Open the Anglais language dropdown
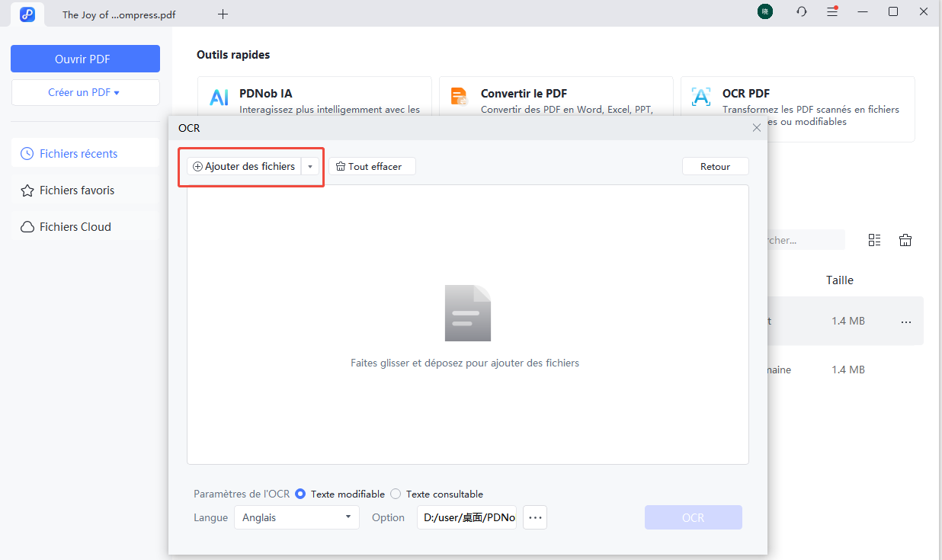 [x=296, y=517]
